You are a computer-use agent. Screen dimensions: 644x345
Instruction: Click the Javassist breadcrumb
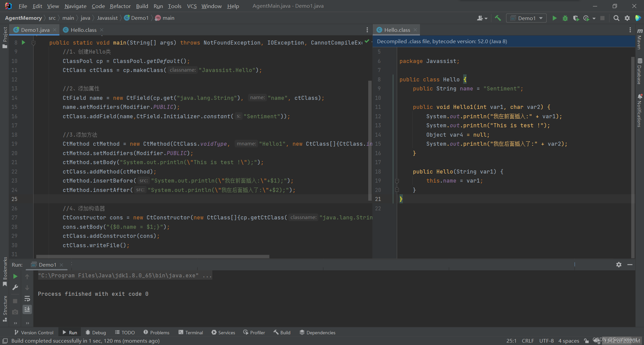(107, 18)
